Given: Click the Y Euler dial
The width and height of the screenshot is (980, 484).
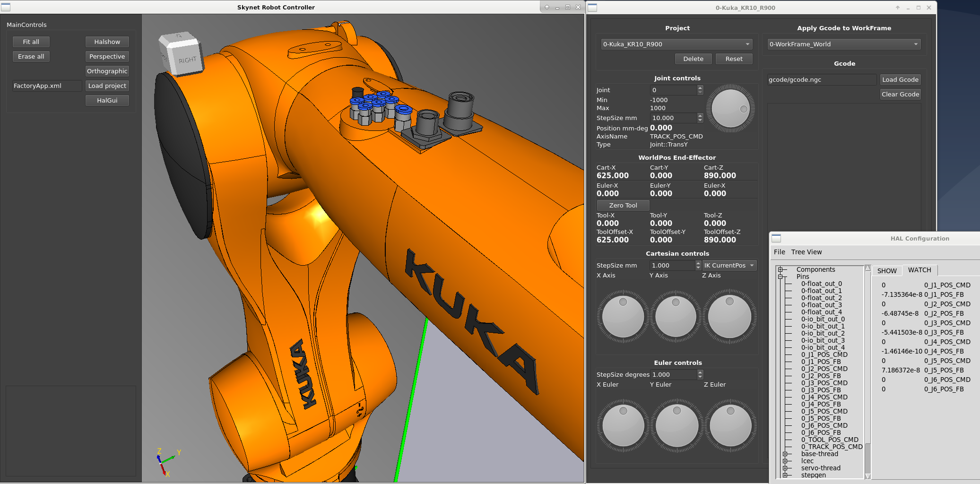Looking at the screenshot, I should point(676,425).
